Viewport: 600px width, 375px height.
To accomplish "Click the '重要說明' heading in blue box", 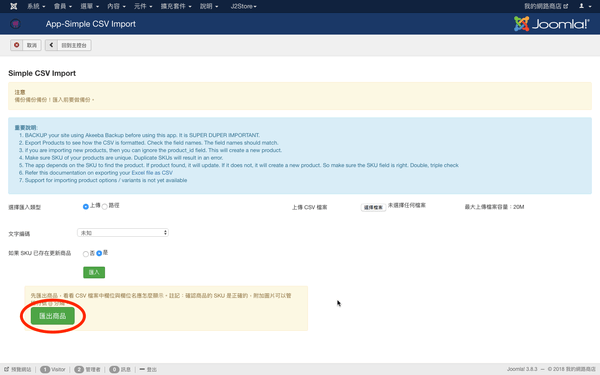I will tap(26, 128).
